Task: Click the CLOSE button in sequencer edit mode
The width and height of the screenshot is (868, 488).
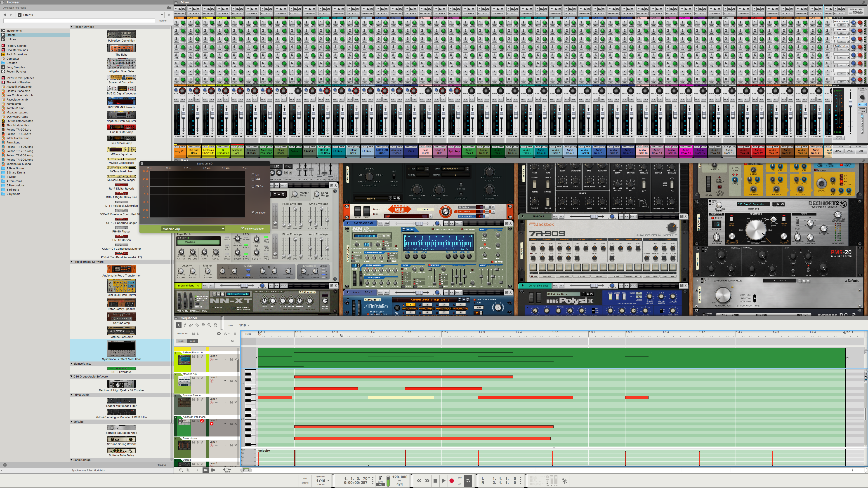Action: click(x=248, y=334)
